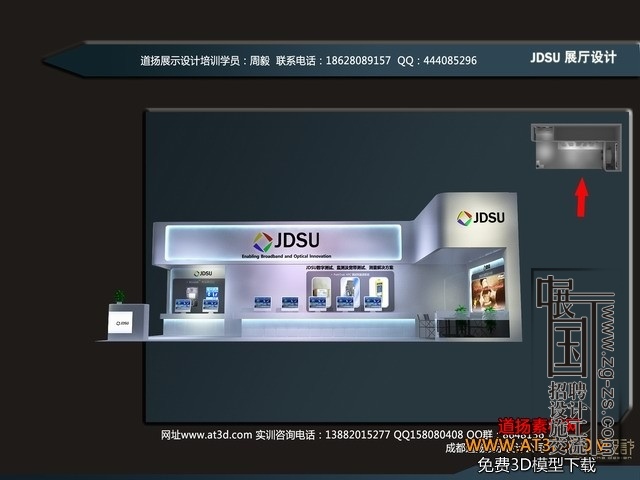Image resolution: width=640 pixels, height=480 pixels.
Task: Click the floor plan thumbnail above red arrow
Action: tap(576, 147)
